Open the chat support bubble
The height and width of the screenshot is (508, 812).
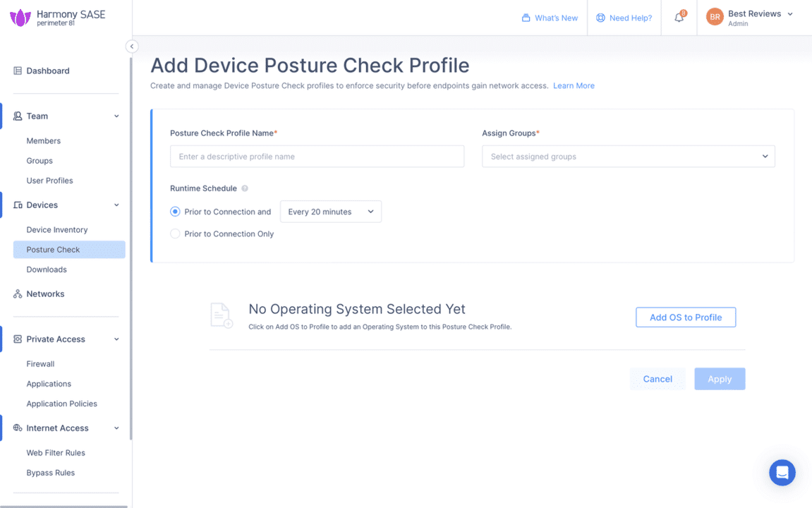click(782, 472)
